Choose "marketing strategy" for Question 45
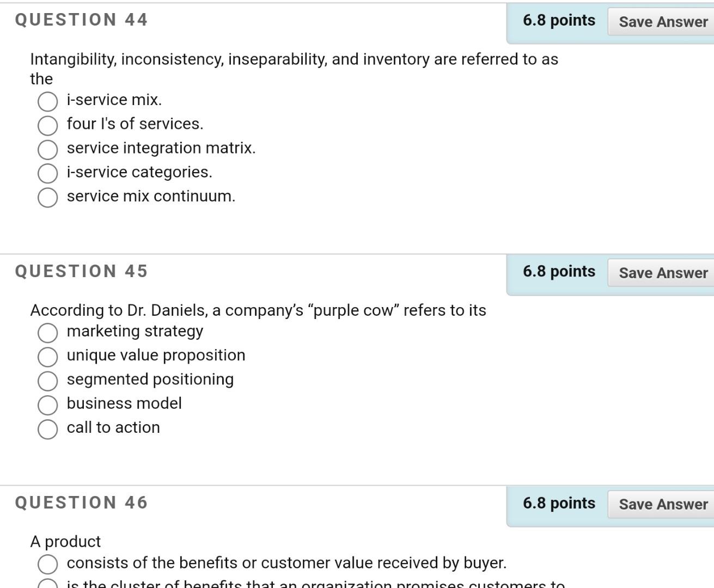The width and height of the screenshot is (714, 588). [48, 333]
